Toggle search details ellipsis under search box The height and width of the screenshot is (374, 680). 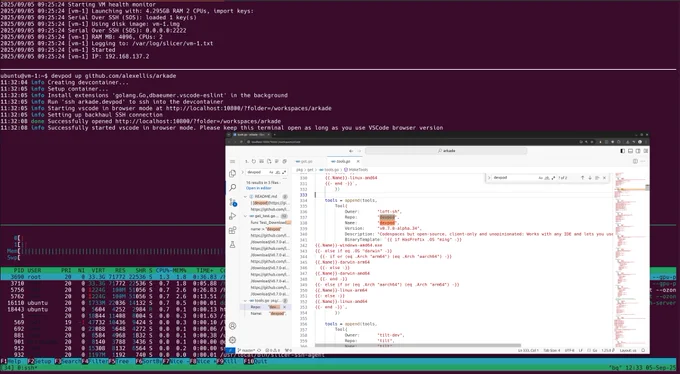(x=284, y=178)
